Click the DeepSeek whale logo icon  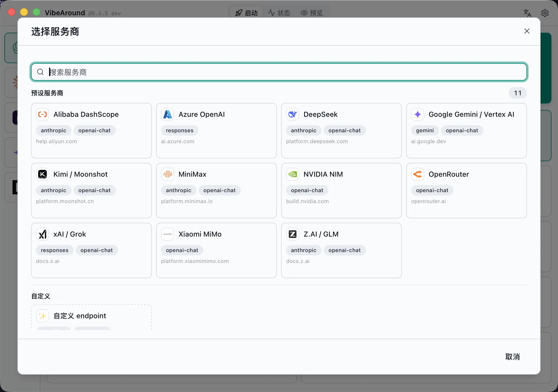293,114
